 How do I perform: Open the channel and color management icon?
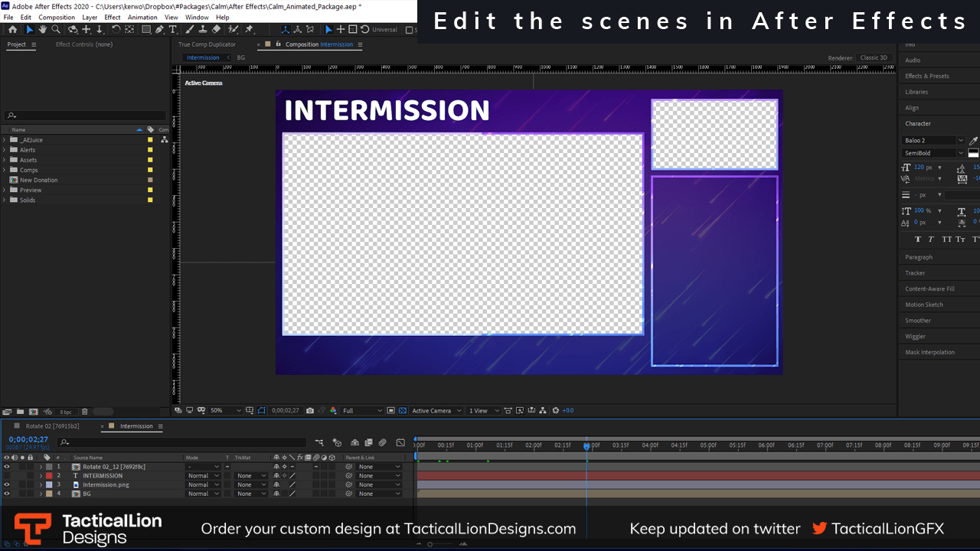coord(333,410)
